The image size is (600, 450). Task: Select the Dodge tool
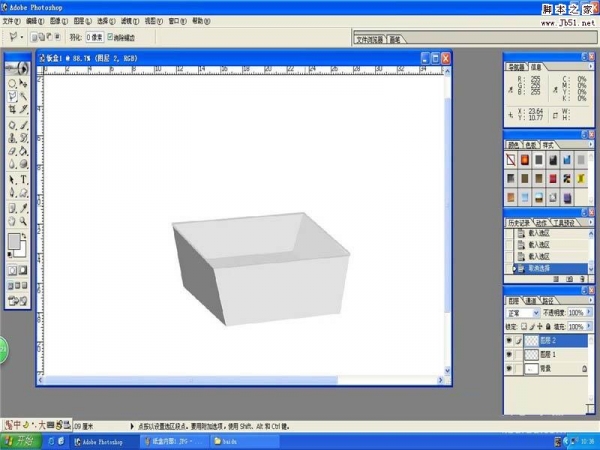[x=23, y=164]
